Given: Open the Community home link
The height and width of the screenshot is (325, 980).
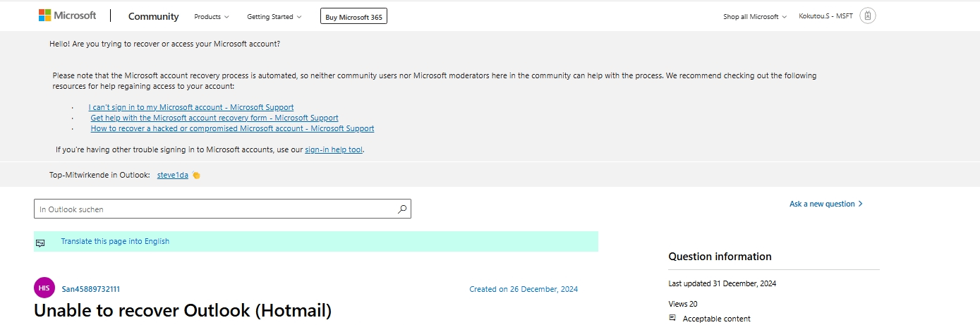Looking at the screenshot, I should (153, 16).
